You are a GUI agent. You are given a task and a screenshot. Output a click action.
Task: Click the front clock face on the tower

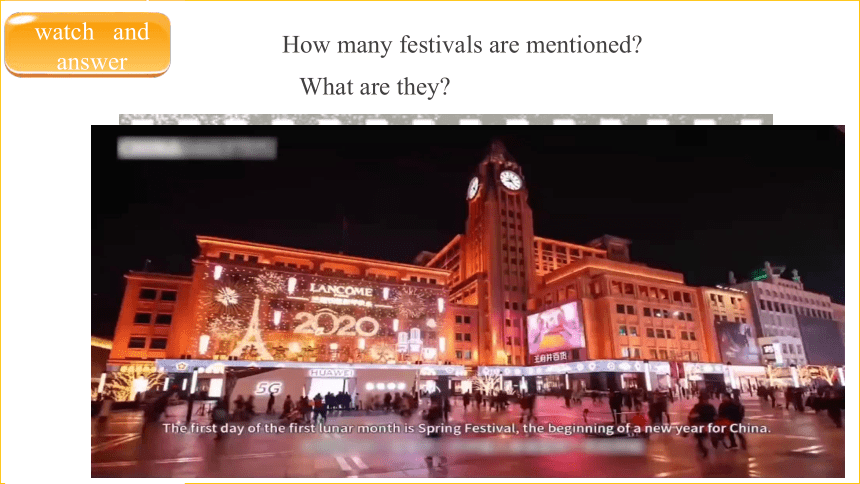point(511,180)
